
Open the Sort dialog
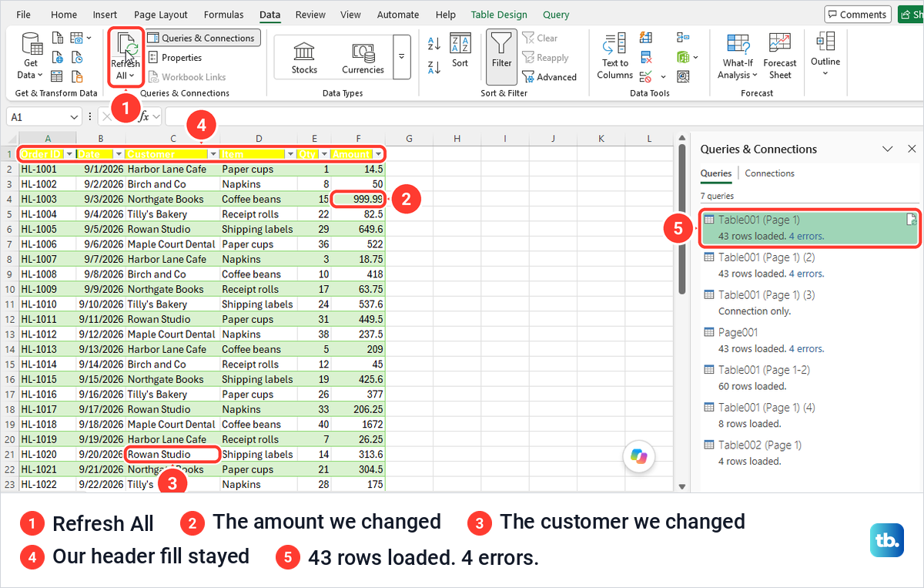(460, 51)
